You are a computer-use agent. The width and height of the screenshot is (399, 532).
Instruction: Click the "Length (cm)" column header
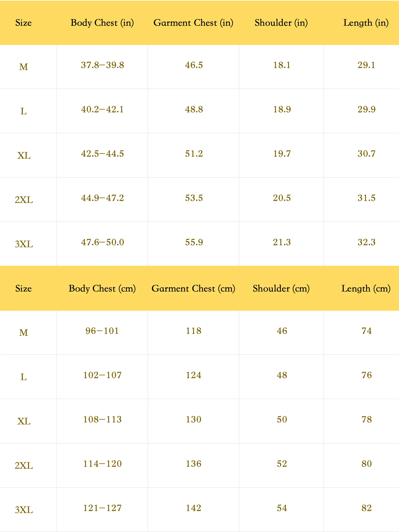366,289
